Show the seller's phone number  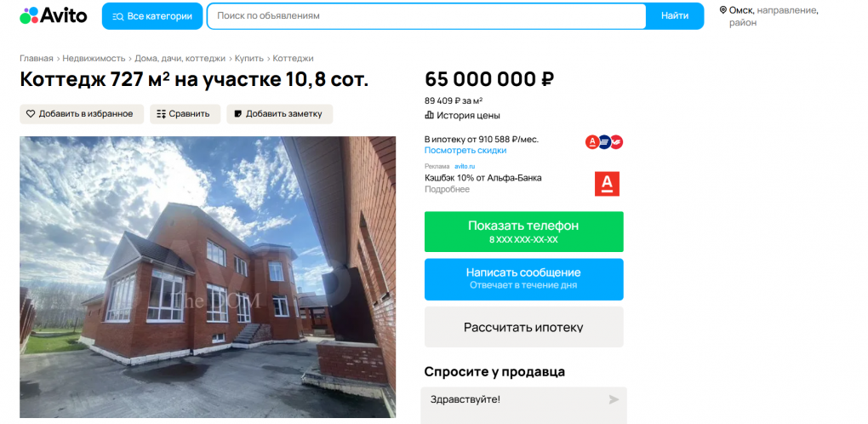coord(523,232)
